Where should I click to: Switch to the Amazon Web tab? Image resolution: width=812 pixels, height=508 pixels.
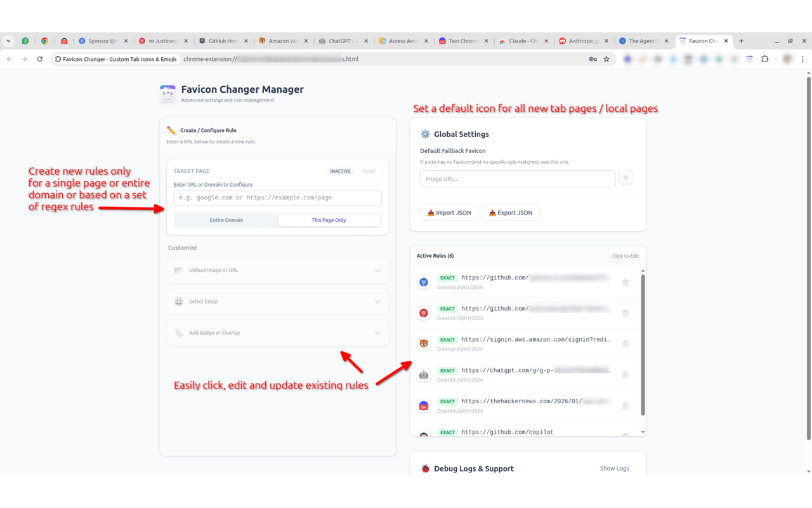283,41
